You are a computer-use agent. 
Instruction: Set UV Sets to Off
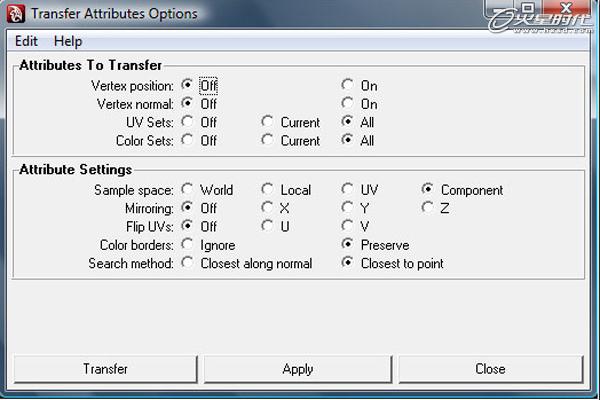(188, 122)
